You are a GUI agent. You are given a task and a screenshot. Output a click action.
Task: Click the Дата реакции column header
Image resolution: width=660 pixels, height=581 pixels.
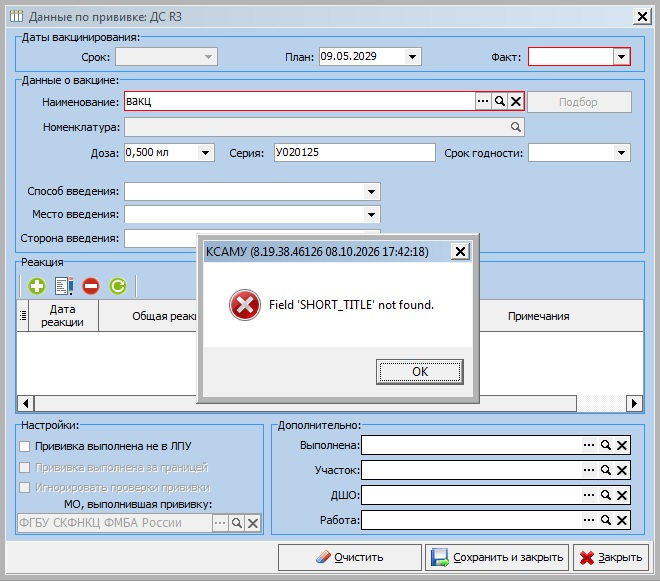click(x=63, y=316)
